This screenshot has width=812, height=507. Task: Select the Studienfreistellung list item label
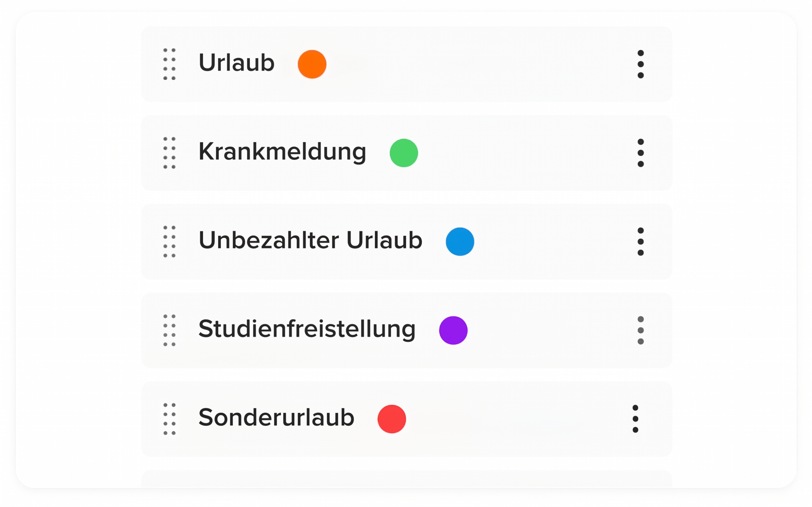307,329
